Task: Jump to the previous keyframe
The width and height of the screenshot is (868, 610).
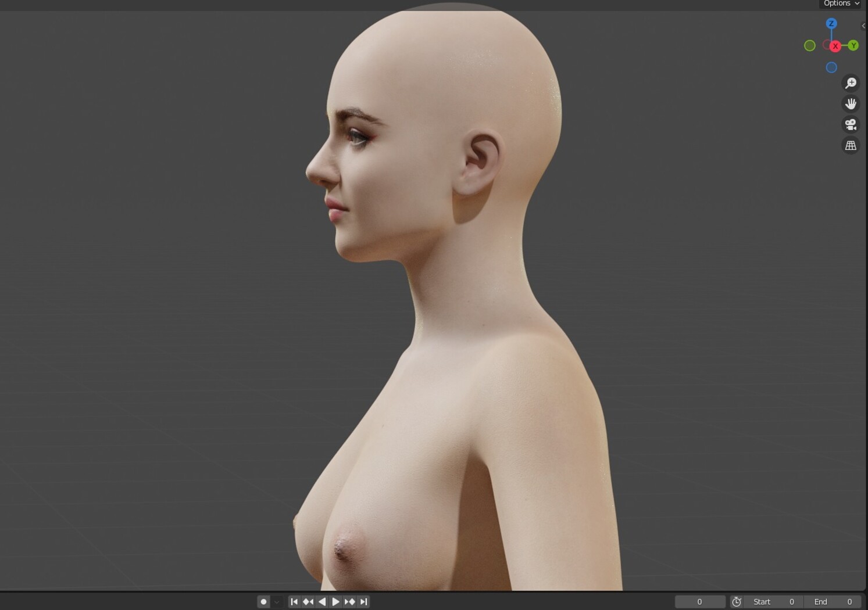Action: tap(308, 602)
